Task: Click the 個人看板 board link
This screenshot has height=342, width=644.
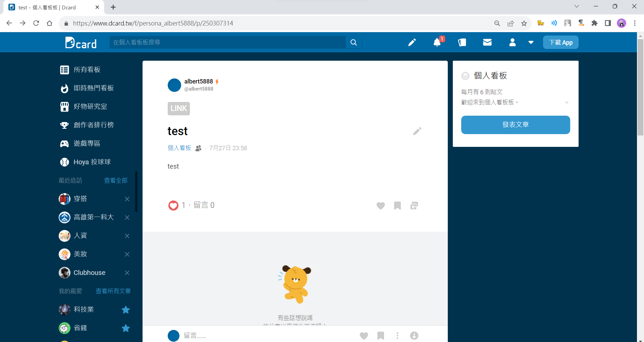Action: pos(179,148)
